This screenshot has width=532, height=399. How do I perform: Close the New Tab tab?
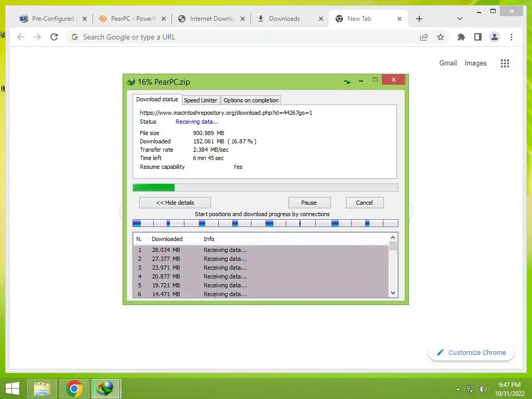[x=400, y=19]
